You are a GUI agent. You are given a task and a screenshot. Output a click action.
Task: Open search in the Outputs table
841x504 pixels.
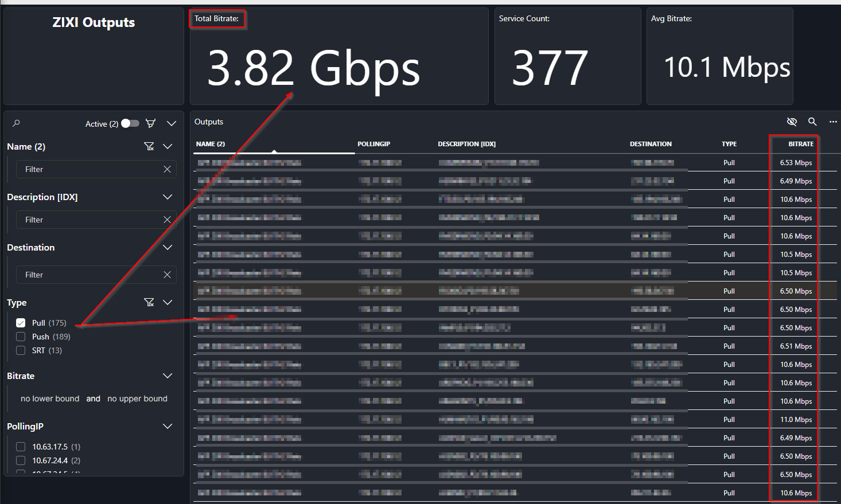[x=812, y=122]
